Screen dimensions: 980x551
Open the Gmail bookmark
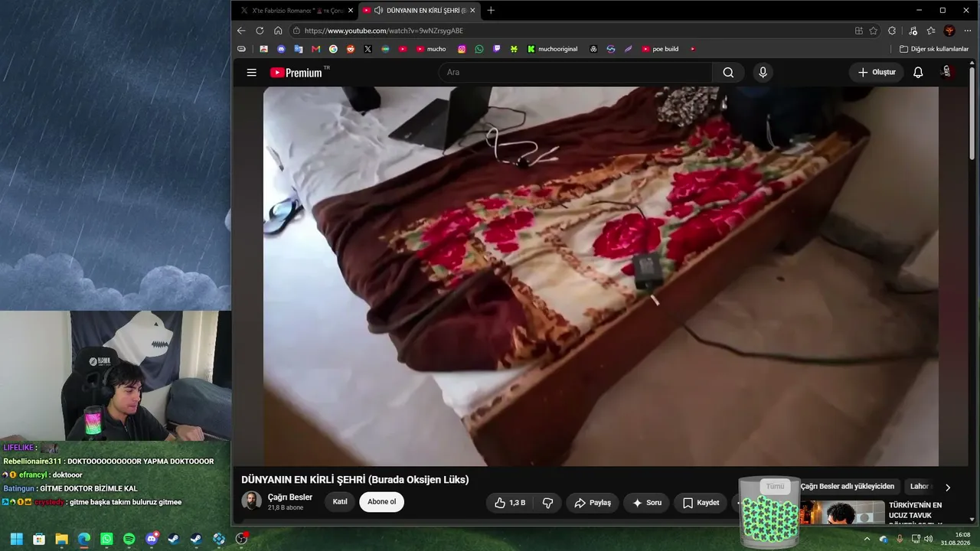tap(315, 49)
